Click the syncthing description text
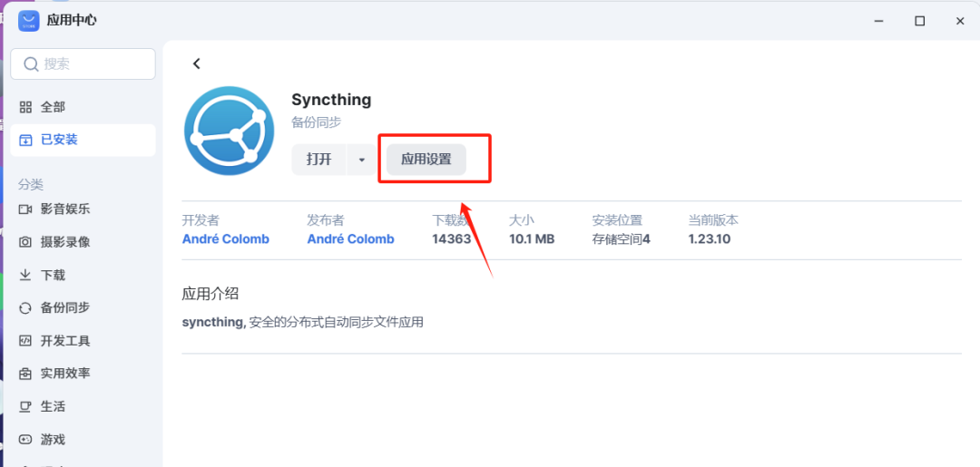980x467 pixels. [302, 323]
